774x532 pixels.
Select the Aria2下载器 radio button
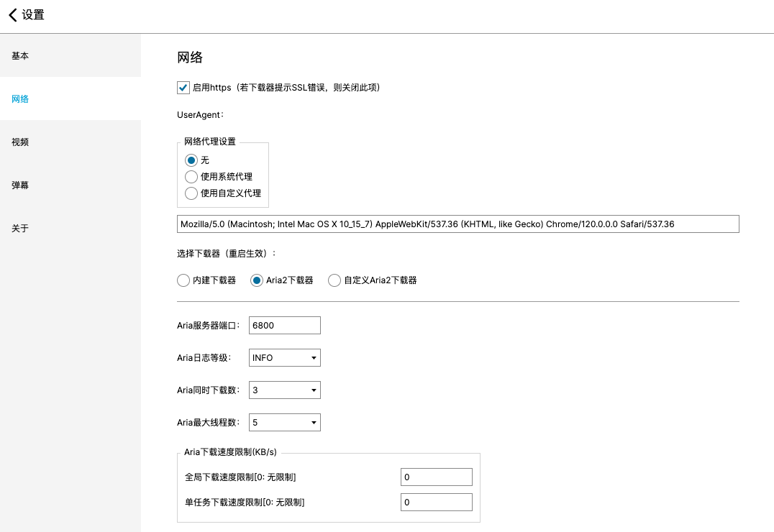[257, 280]
